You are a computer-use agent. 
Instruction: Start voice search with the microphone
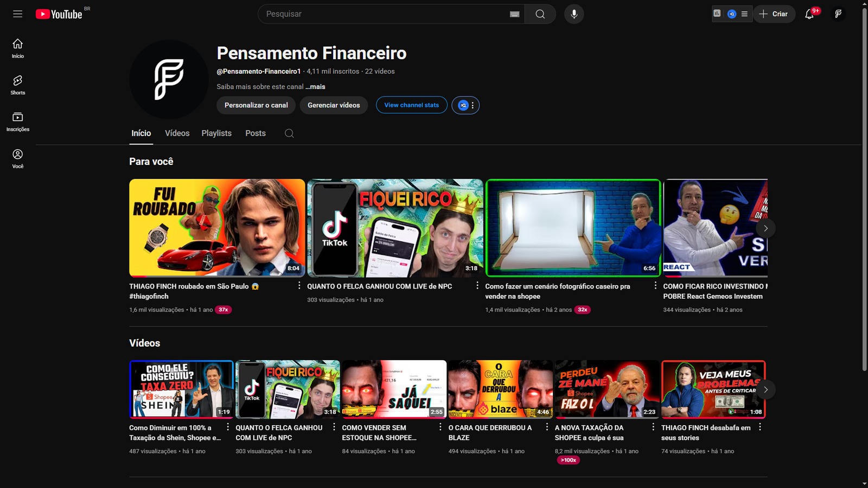point(574,14)
